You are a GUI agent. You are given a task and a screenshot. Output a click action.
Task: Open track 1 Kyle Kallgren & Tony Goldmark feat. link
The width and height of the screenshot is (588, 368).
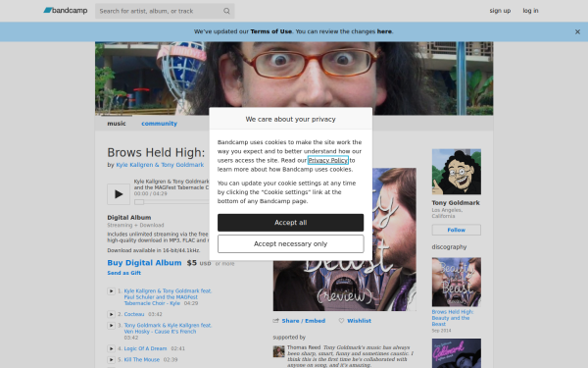coord(168,297)
